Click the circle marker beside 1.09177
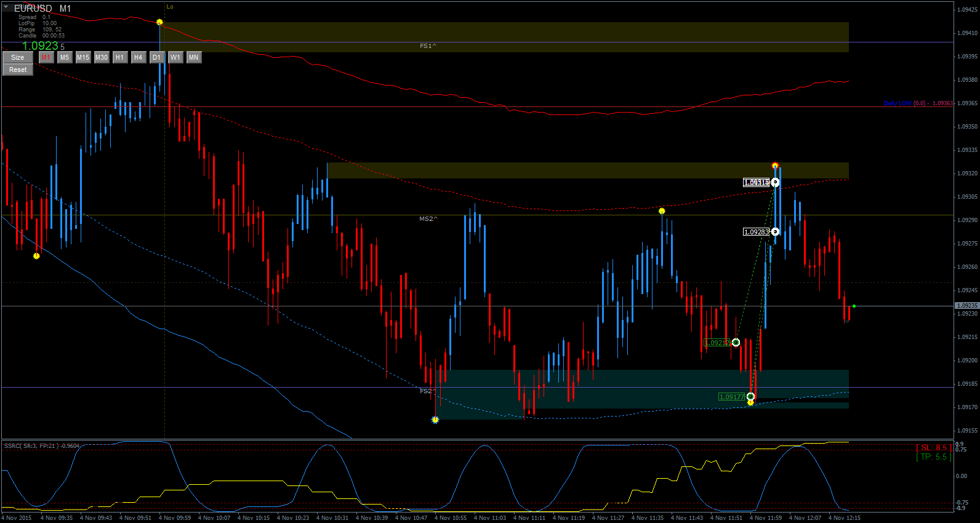Viewport: 980px width, 523px height. [750, 396]
